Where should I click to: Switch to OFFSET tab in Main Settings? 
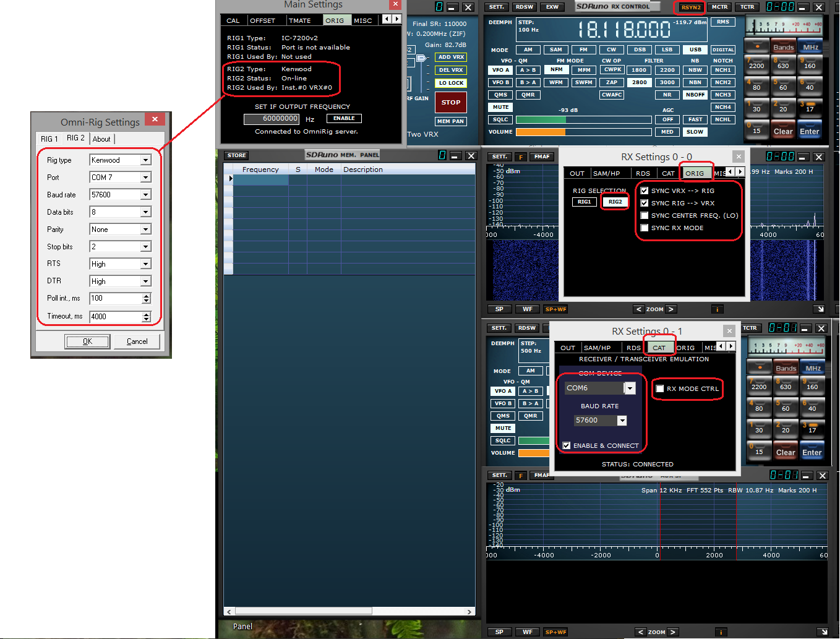pyautogui.click(x=263, y=20)
